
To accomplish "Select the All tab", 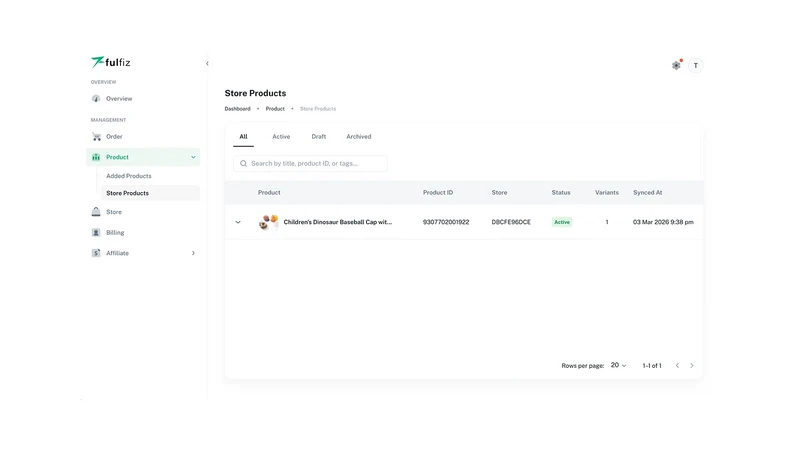I will coord(243,137).
